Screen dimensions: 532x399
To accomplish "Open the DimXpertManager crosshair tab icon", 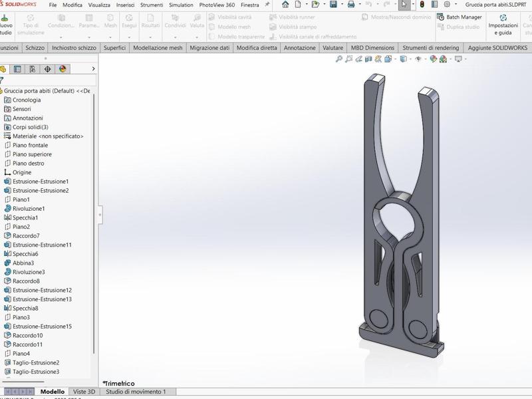I will [x=47, y=69].
